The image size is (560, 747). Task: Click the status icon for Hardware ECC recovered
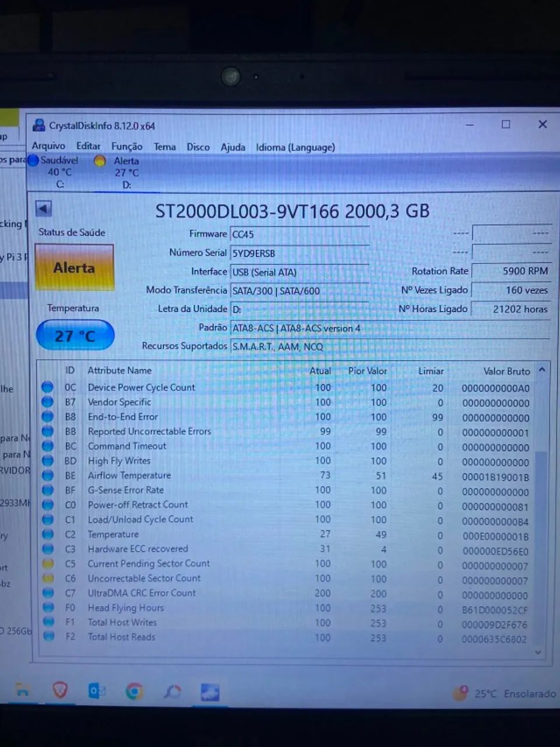click(x=48, y=549)
